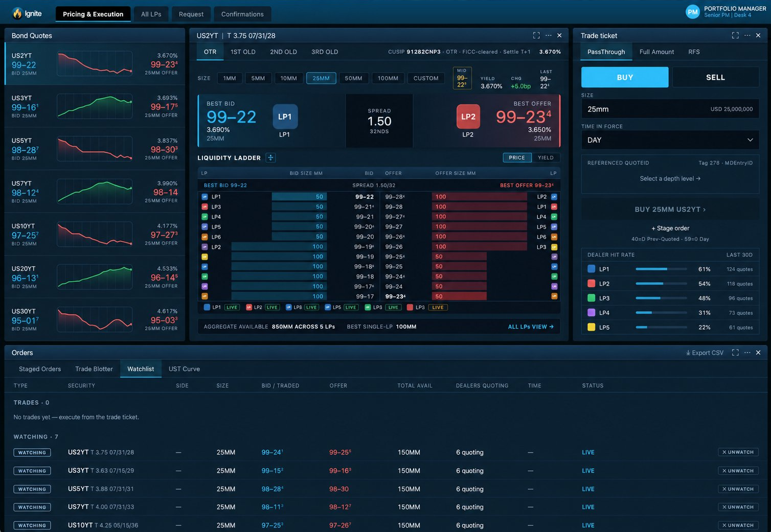Open the Time in Force DAY dropdown
771x532 pixels.
tap(670, 140)
